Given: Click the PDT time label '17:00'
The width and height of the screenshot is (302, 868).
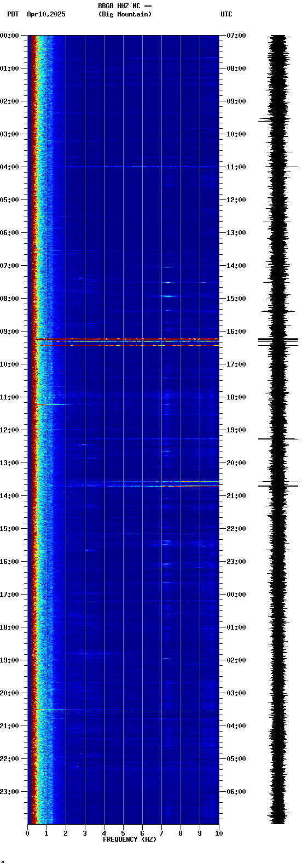Looking at the screenshot, I should coord(9,595).
